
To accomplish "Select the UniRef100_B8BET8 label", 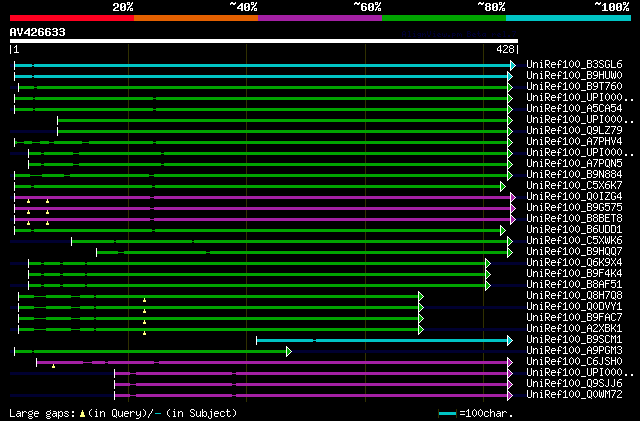I will click(574, 219).
